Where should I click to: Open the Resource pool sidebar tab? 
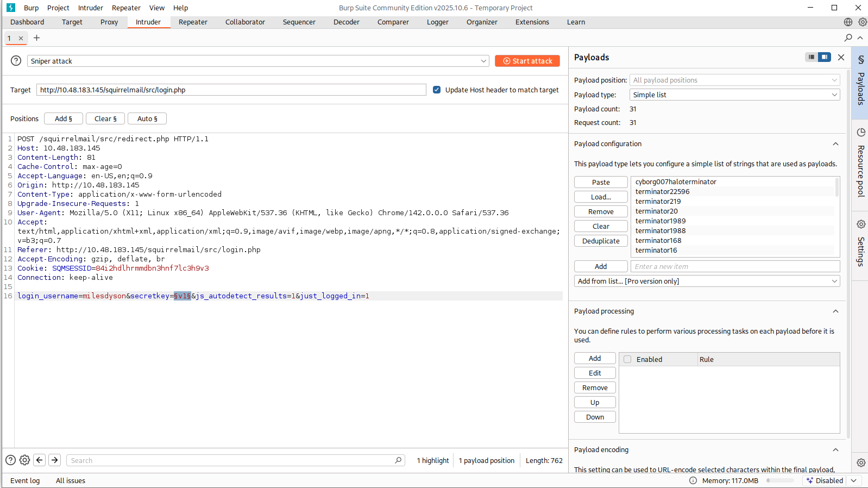tap(860, 165)
